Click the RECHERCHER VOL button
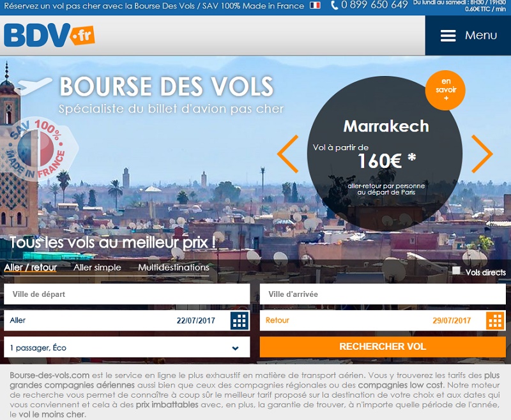This screenshot has width=511, height=420. tap(383, 347)
